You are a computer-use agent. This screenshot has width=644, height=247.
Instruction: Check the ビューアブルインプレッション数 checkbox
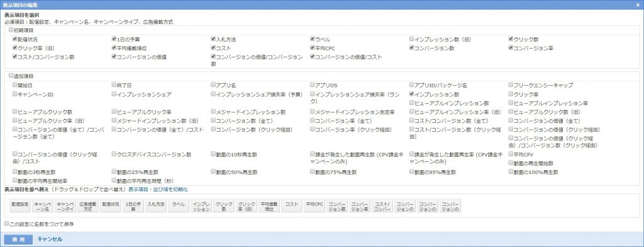(x=411, y=103)
